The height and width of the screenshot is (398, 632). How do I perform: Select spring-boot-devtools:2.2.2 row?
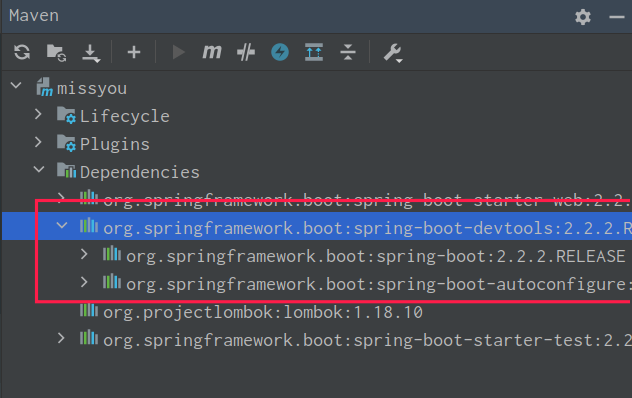pos(317,227)
